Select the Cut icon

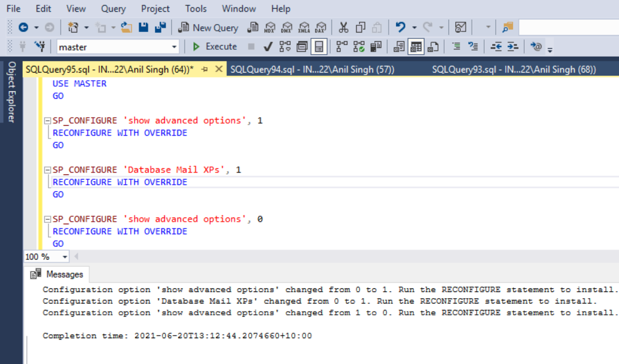343,27
